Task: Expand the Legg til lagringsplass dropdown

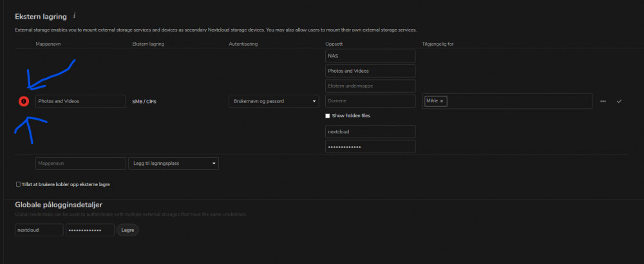Action: click(x=173, y=164)
